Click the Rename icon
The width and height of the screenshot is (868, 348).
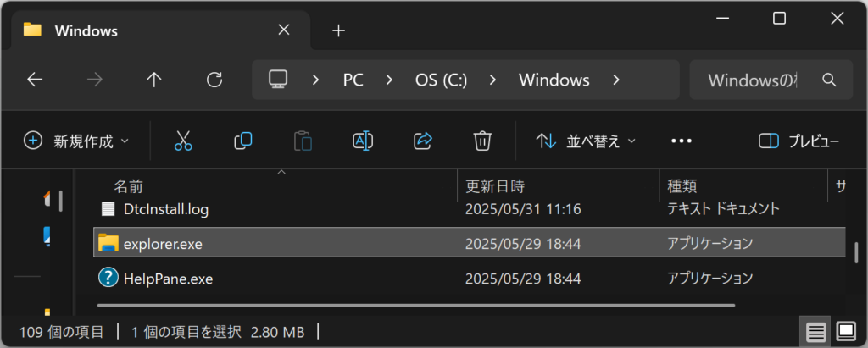[363, 141]
